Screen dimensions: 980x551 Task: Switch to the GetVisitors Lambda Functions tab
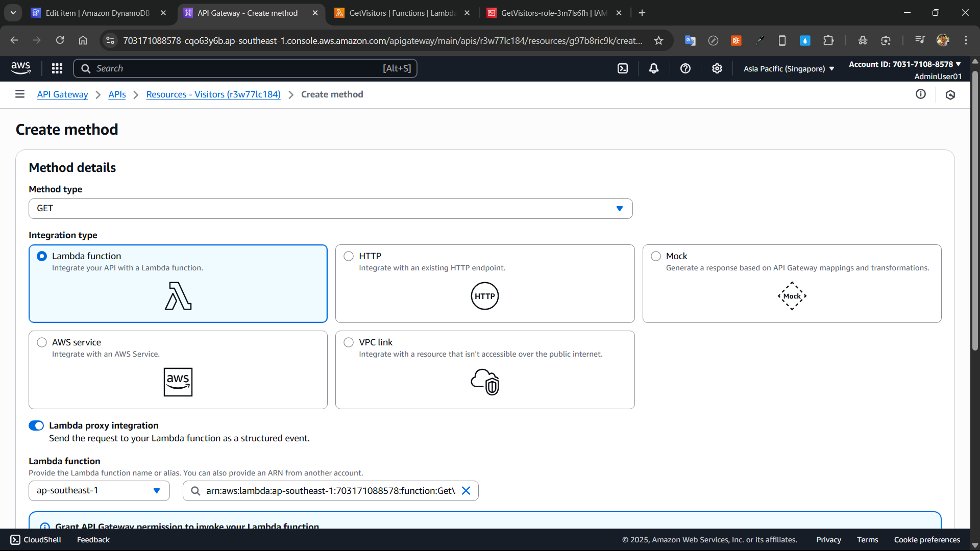(402, 13)
